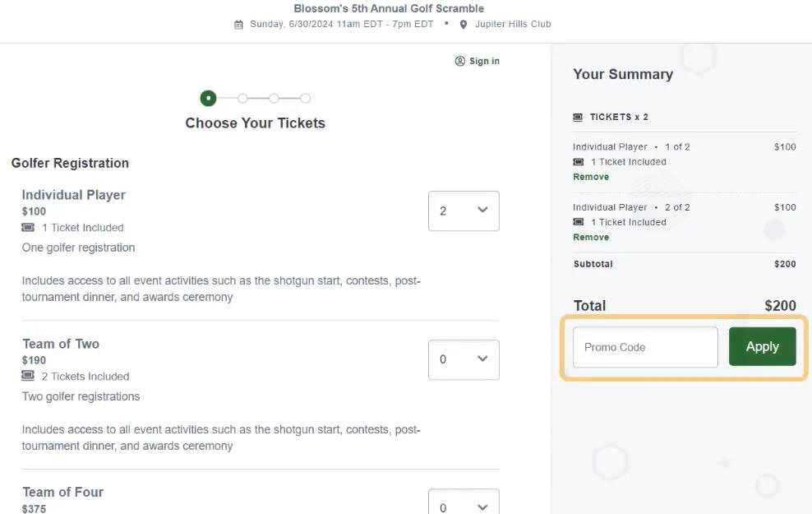Screen dimensions: 812x514
Task: Click the location pin icon near Jupiter Hills Club
Action: pos(464,25)
